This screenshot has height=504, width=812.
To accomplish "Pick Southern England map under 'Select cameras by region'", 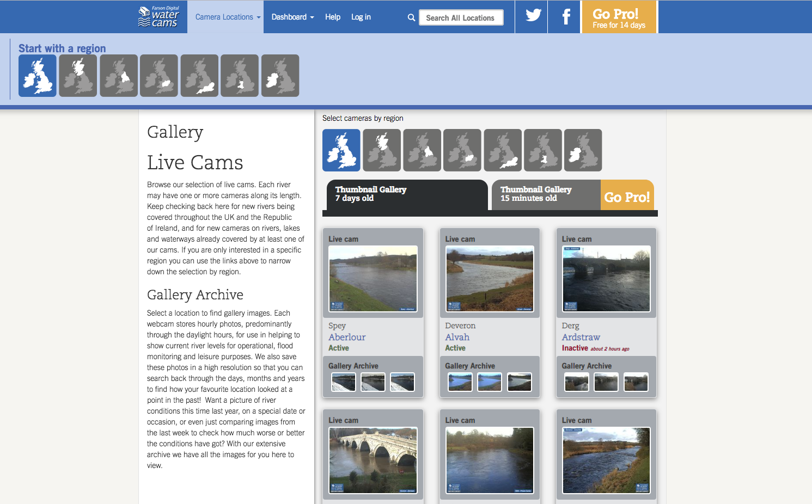I will tap(503, 150).
